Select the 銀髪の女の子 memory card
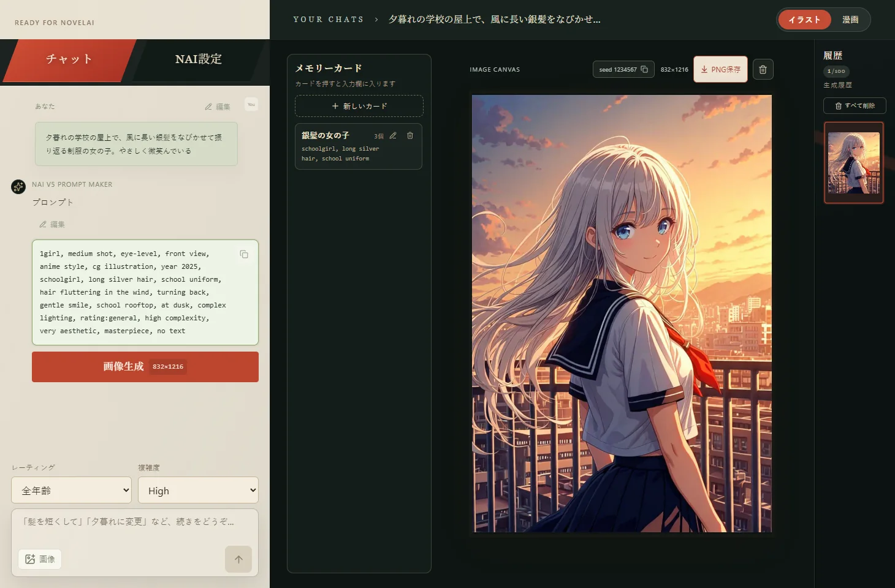Screen dimensions: 895x588 point(359,146)
